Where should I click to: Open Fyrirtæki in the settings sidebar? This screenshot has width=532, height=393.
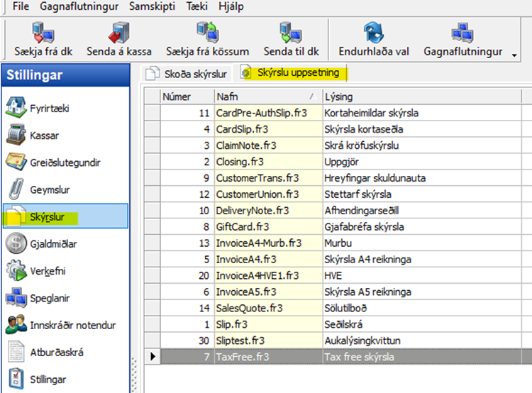(x=49, y=109)
